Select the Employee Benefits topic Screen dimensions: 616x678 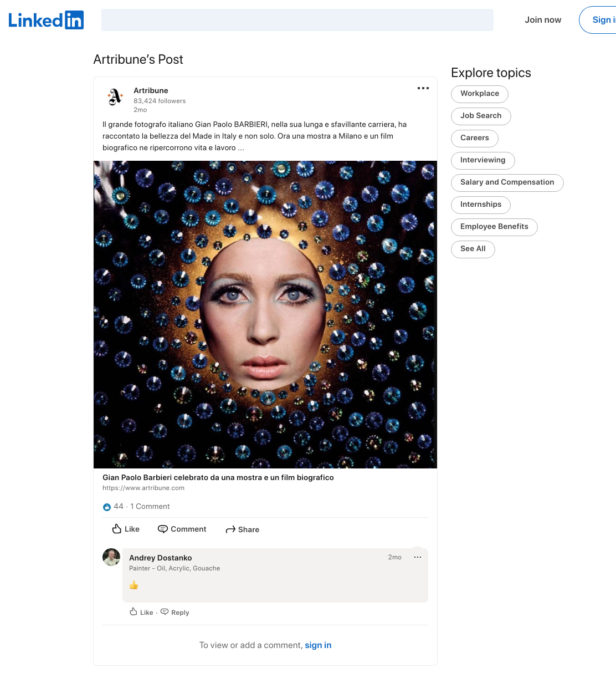tap(494, 227)
